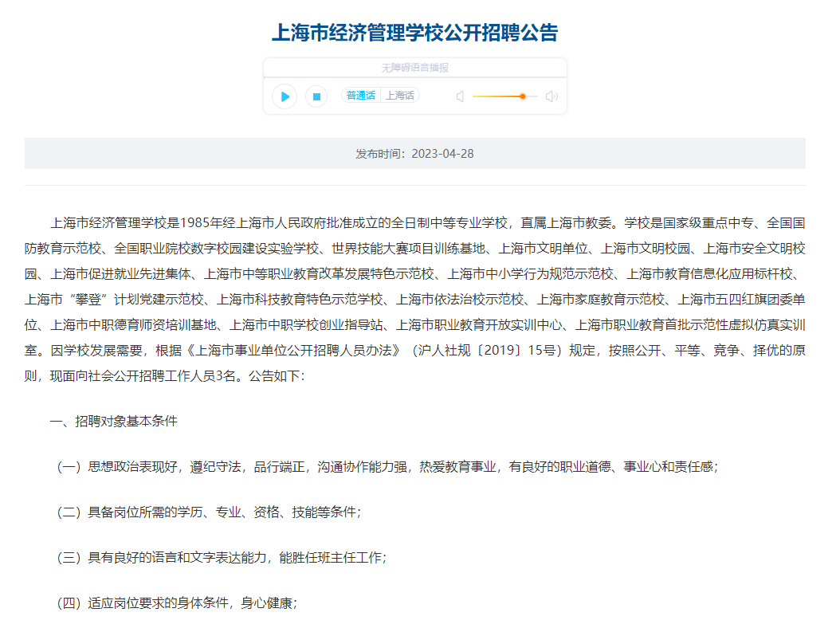Click the loud volume speaker icon

[551, 96]
